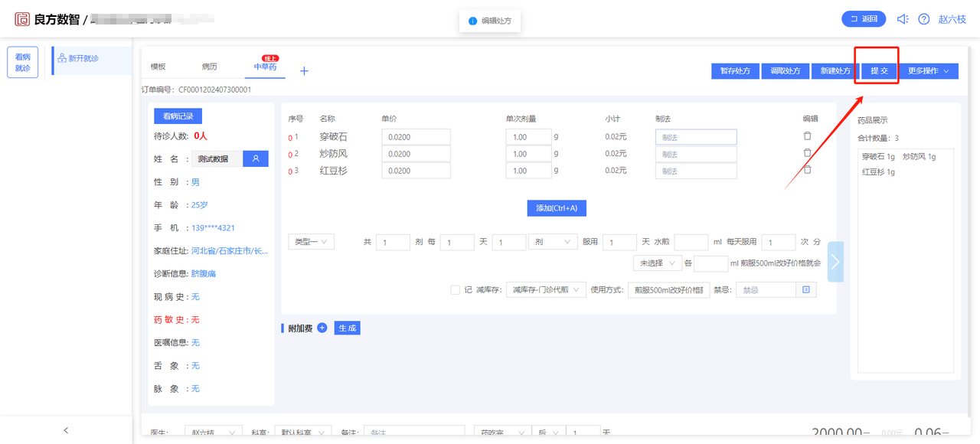Open the 类型一 dropdown
The width and height of the screenshot is (980, 444).
pyautogui.click(x=312, y=241)
